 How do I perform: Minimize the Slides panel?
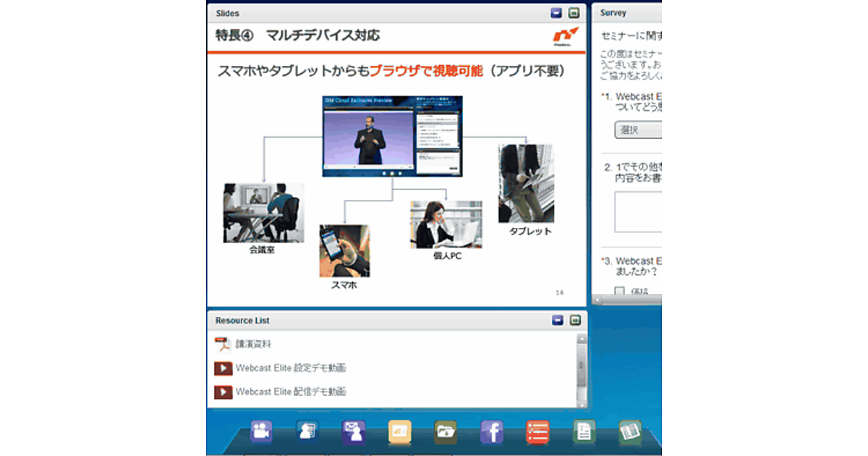click(x=556, y=13)
